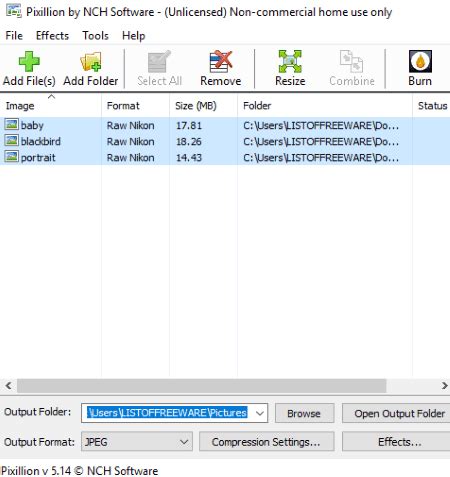450x477 pixels.
Task: Click the horizontal scrollbar thumb
Action: point(201,386)
